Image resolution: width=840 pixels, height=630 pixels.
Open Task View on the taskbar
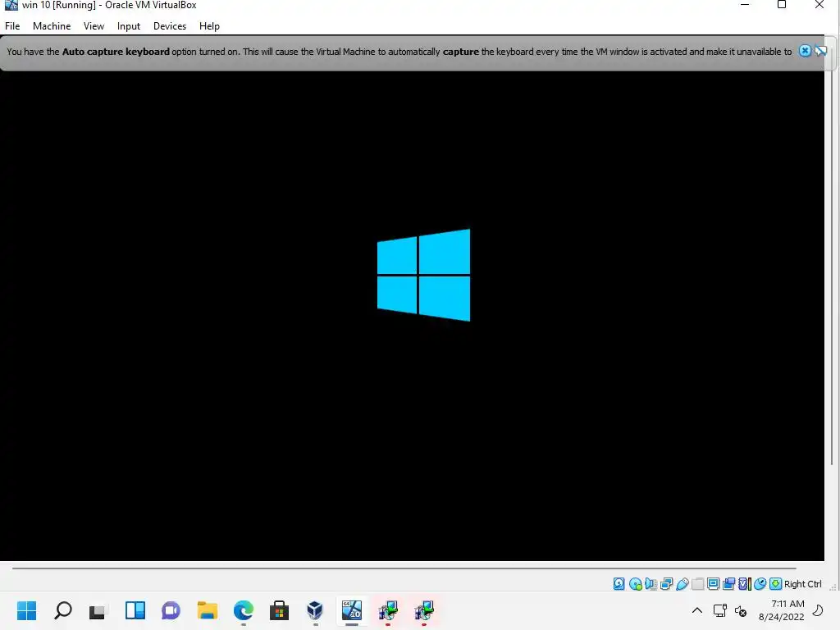[x=98, y=610]
